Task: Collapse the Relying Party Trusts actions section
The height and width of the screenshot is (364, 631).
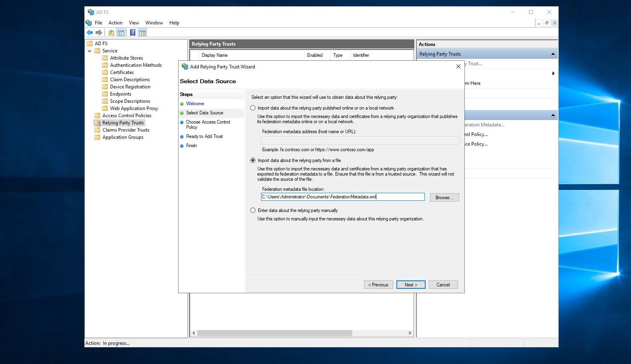Action: pos(553,54)
